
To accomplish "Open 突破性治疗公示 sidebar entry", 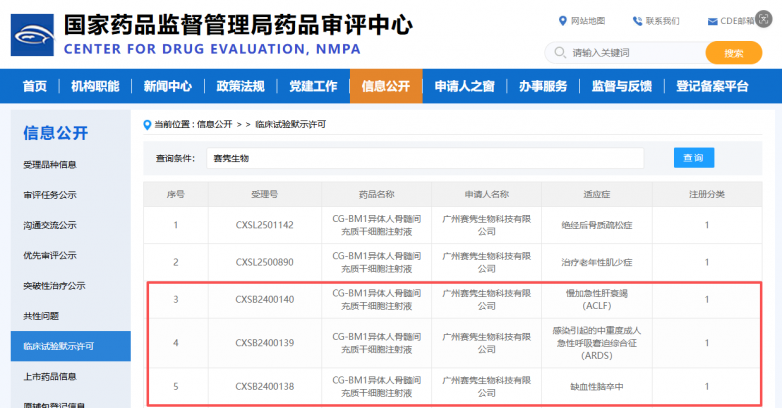I will tap(54, 286).
